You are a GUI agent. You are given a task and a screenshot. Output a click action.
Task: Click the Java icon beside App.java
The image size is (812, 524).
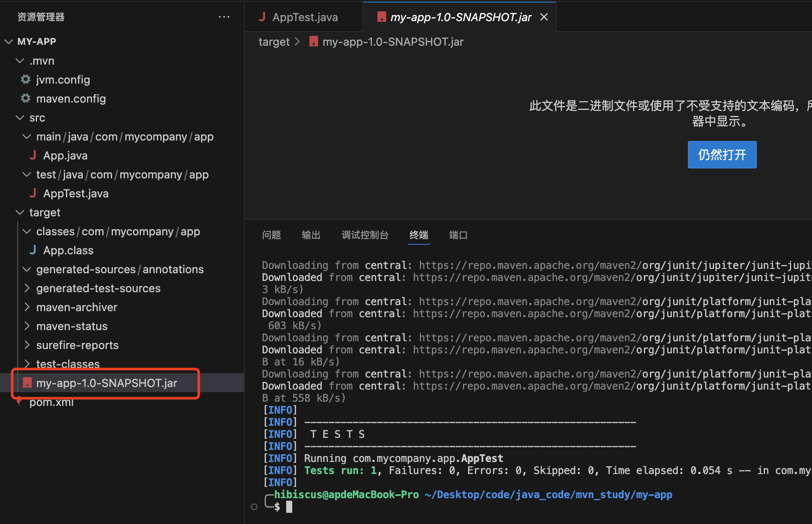click(33, 156)
